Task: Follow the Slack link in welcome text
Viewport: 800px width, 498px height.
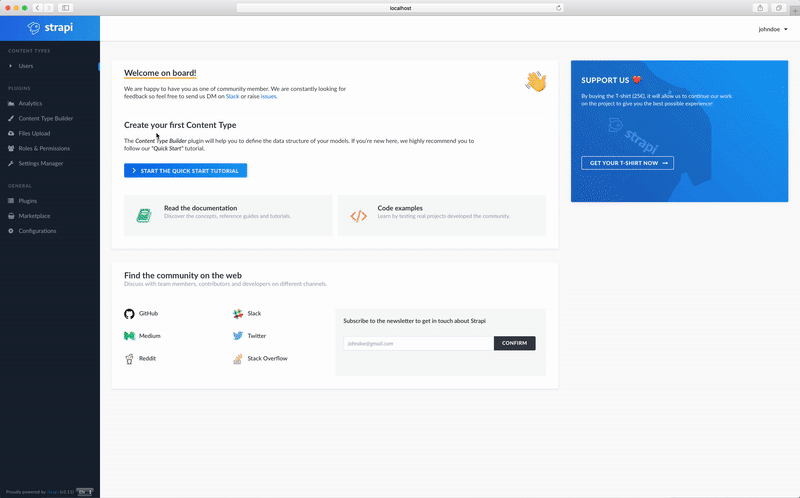Action: 232,96
